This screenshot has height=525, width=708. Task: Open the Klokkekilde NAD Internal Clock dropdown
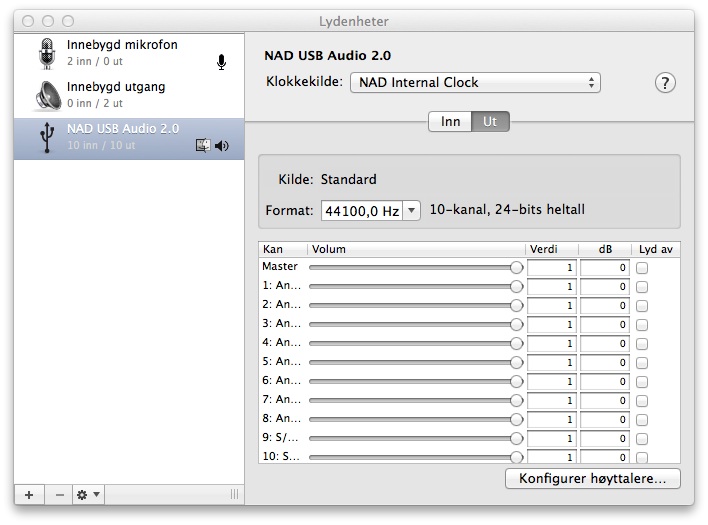475,82
